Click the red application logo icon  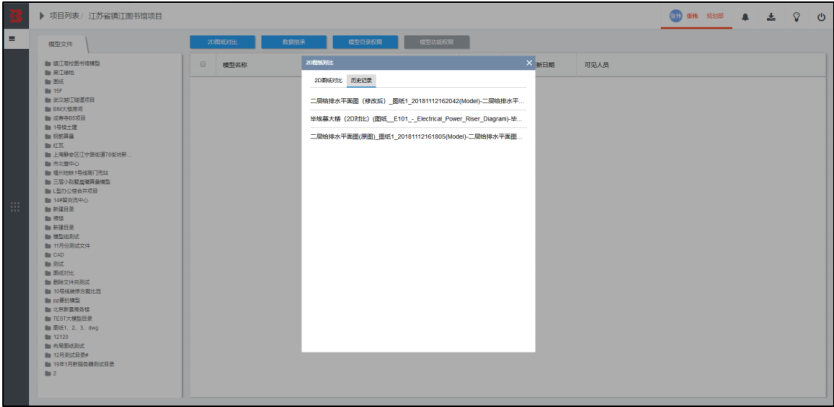16,16
